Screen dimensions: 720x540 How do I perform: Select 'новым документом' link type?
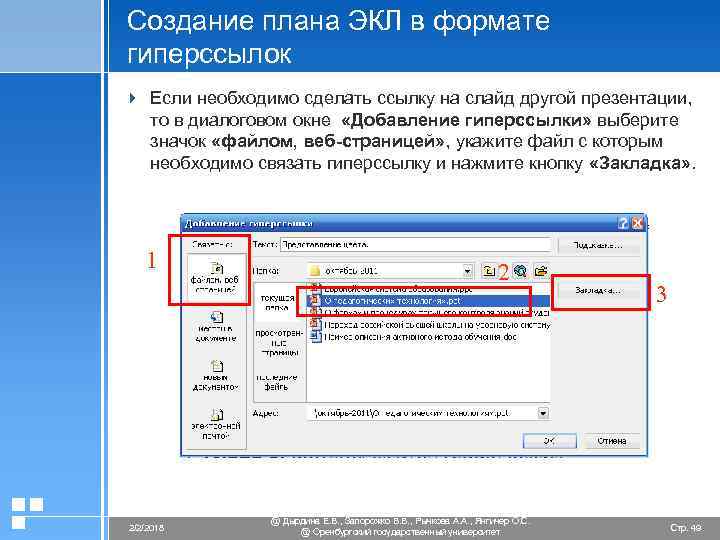pyautogui.click(x=216, y=376)
